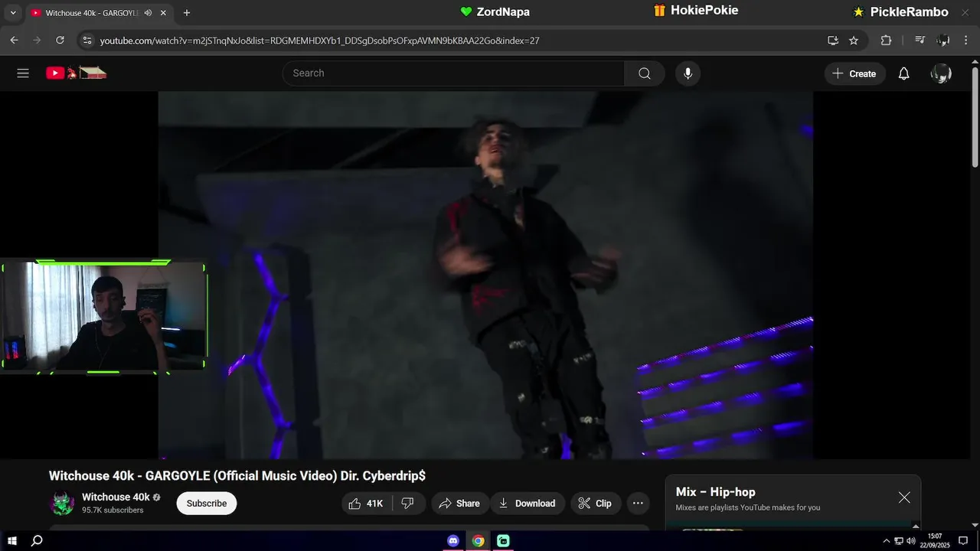The image size is (980, 551).
Task: Open Chrome three-dot menu
Action: (x=966, y=41)
